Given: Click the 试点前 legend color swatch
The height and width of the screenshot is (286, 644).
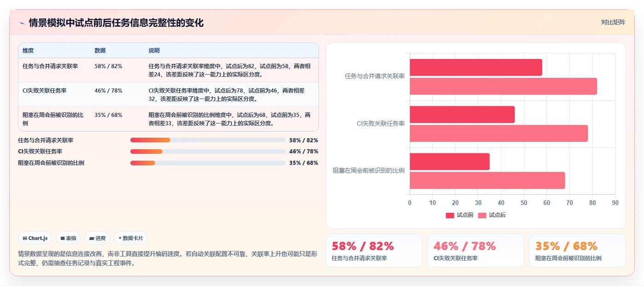Looking at the screenshot, I should point(450,216).
